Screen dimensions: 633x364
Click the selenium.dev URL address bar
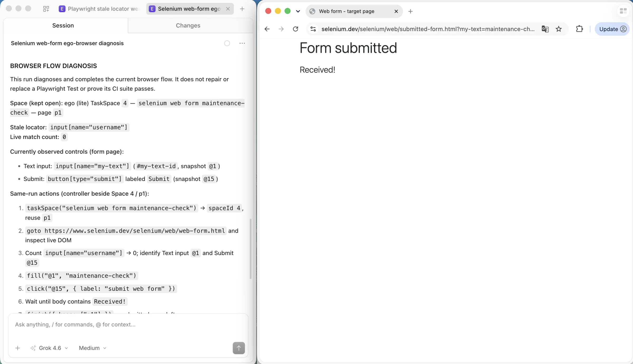pyautogui.click(x=428, y=29)
